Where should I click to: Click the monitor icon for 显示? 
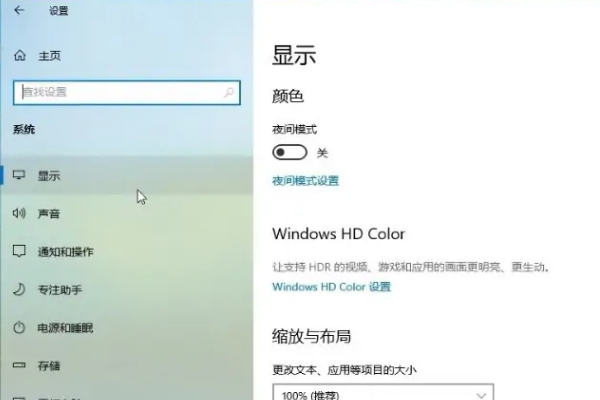coord(19,175)
